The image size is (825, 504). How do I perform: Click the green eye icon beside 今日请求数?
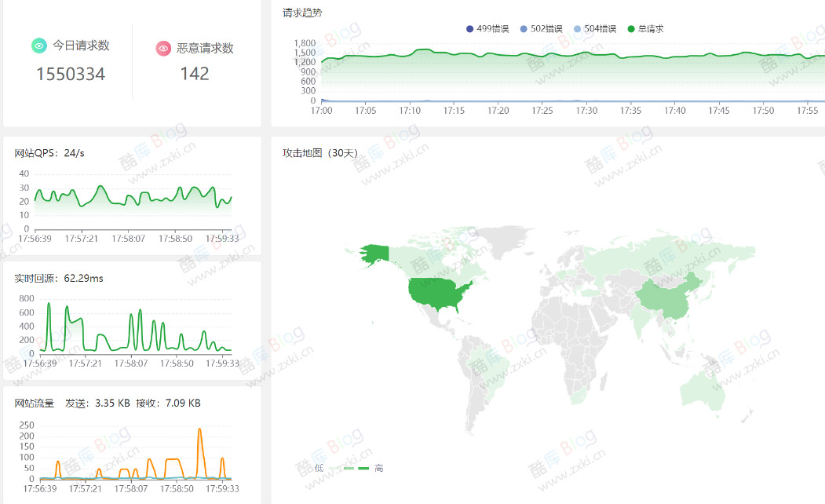39,46
